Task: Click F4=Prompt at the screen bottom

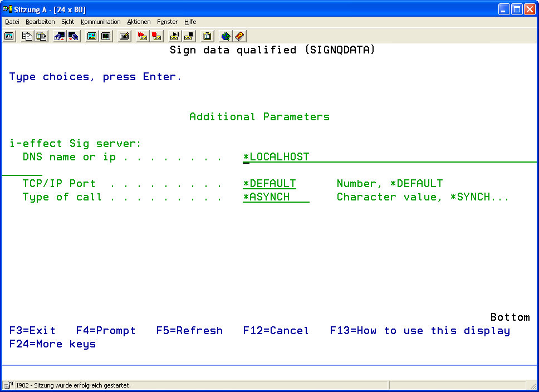Action: (x=106, y=331)
